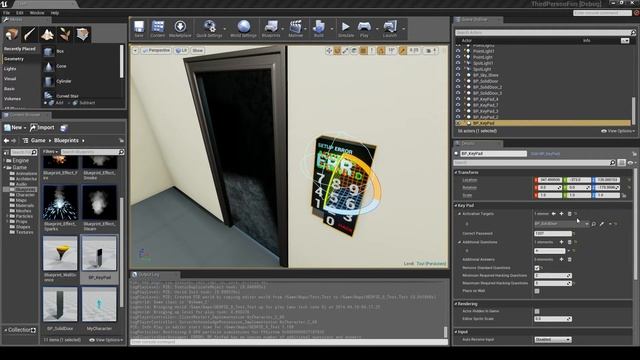Image resolution: width=640 pixels, height=360 pixels.
Task: Select the Landscape mode icon
Action: 47,34
